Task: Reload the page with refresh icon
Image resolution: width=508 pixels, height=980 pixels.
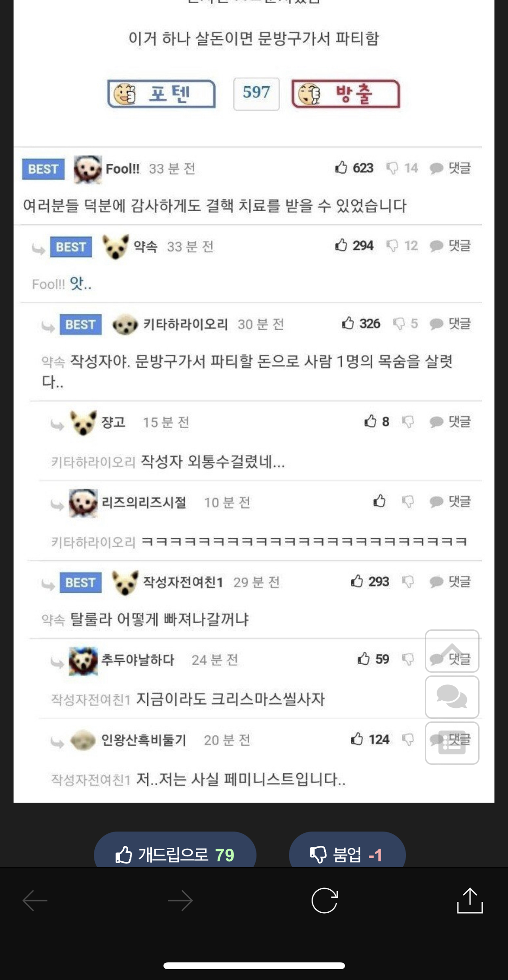Action: 325,901
